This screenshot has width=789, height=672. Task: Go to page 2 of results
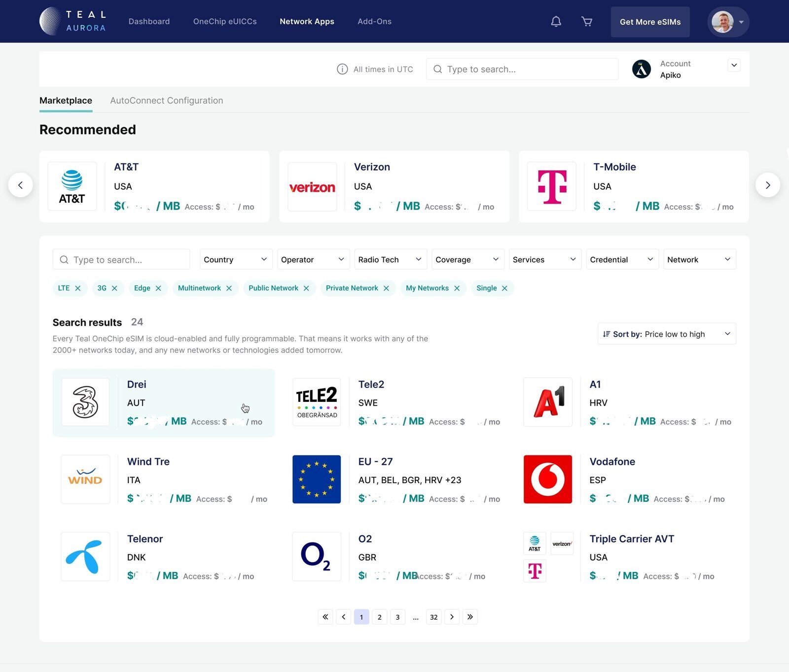coord(379,617)
